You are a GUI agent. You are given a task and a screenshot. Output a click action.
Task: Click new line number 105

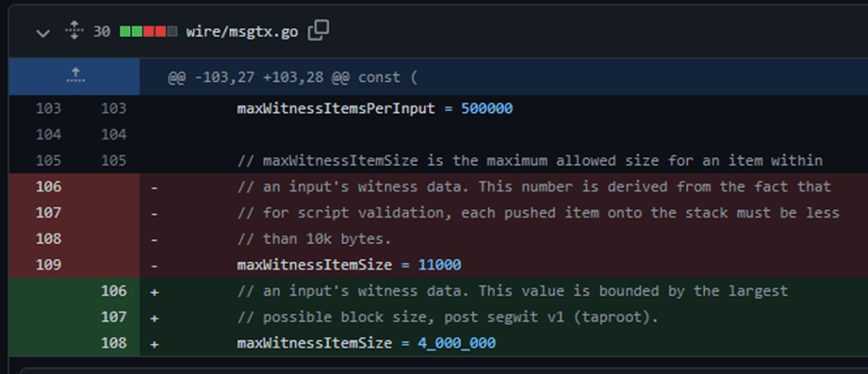[x=113, y=161]
